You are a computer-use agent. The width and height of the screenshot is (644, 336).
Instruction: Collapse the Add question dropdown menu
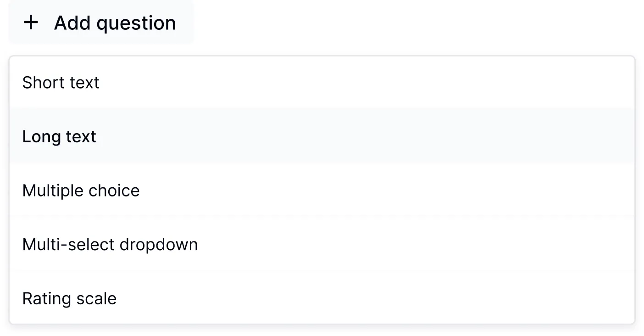point(101,22)
